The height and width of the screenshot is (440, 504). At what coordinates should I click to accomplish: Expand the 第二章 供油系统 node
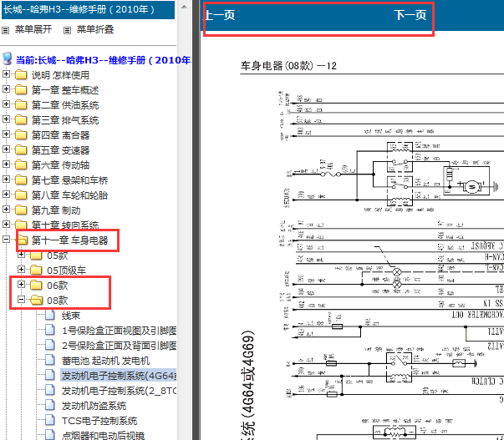pyautogui.click(x=6, y=104)
